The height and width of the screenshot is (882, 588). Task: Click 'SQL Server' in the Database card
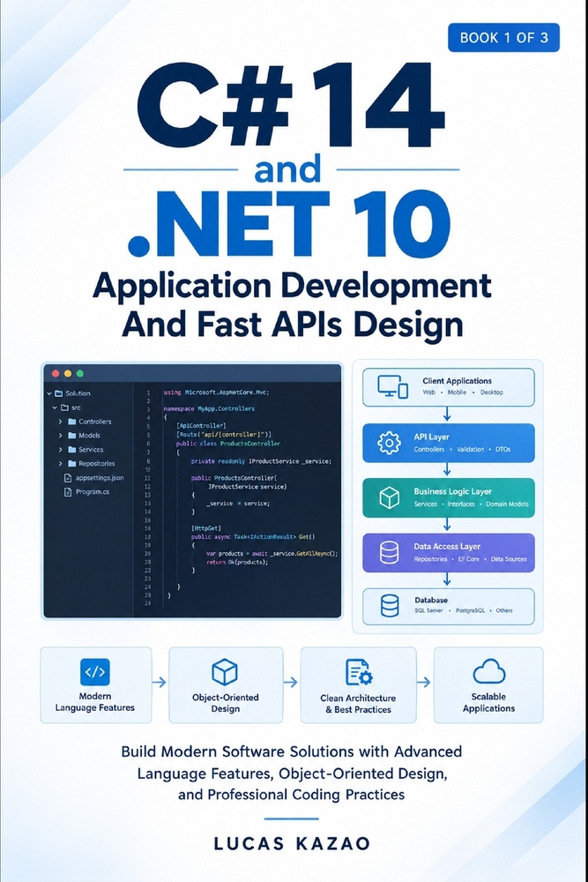pyautogui.click(x=429, y=610)
